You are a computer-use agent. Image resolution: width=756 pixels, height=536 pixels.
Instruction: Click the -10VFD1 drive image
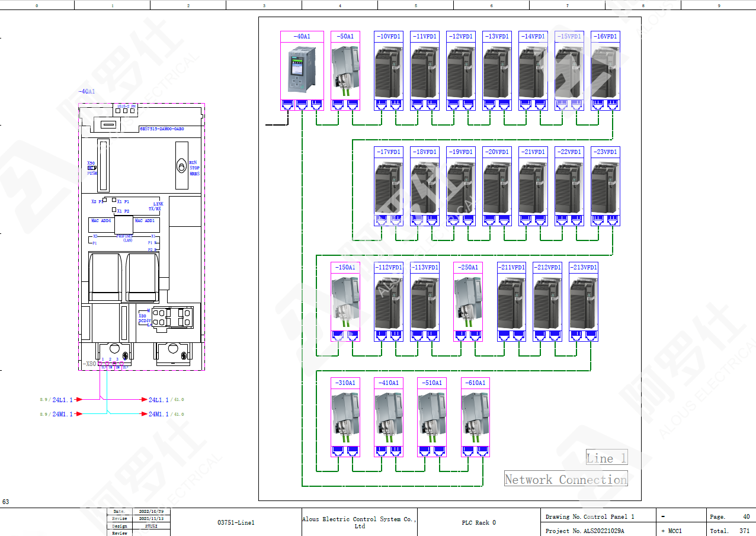[x=389, y=70]
